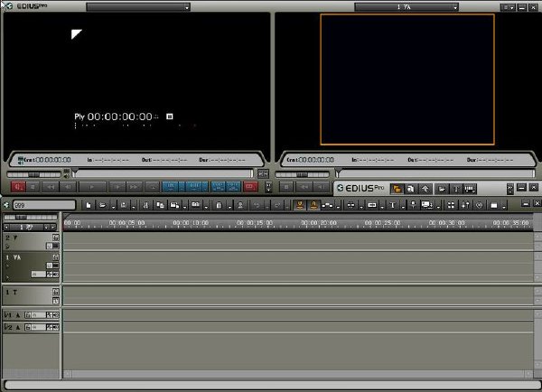Undo the last action in timeline toolbar
Viewport: 542px width, 392px height.
point(257,205)
